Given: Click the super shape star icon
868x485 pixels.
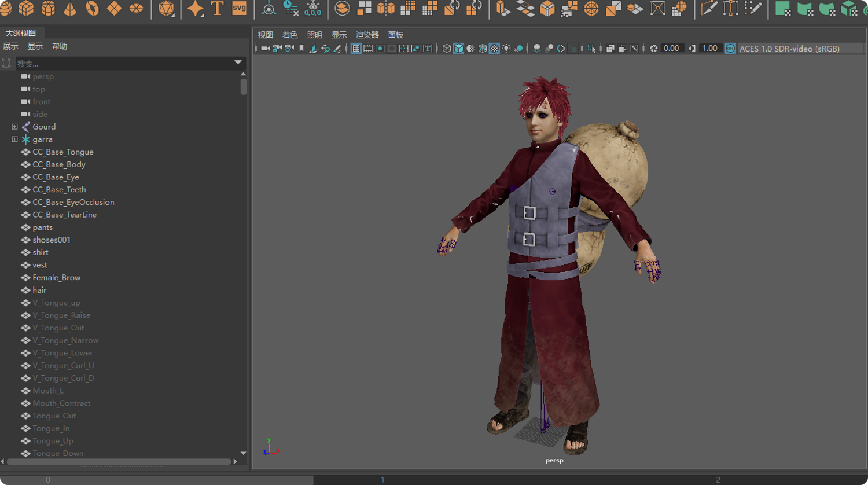Looking at the screenshot, I should pos(196,9).
